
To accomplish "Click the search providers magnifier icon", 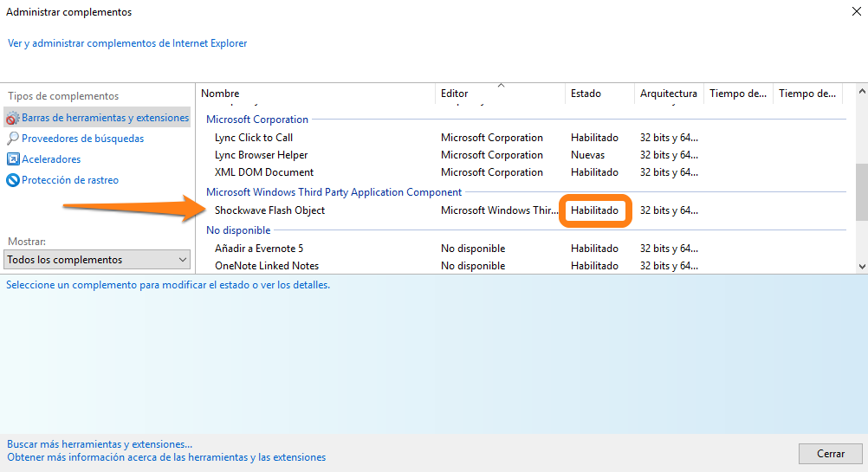I will 12,139.
